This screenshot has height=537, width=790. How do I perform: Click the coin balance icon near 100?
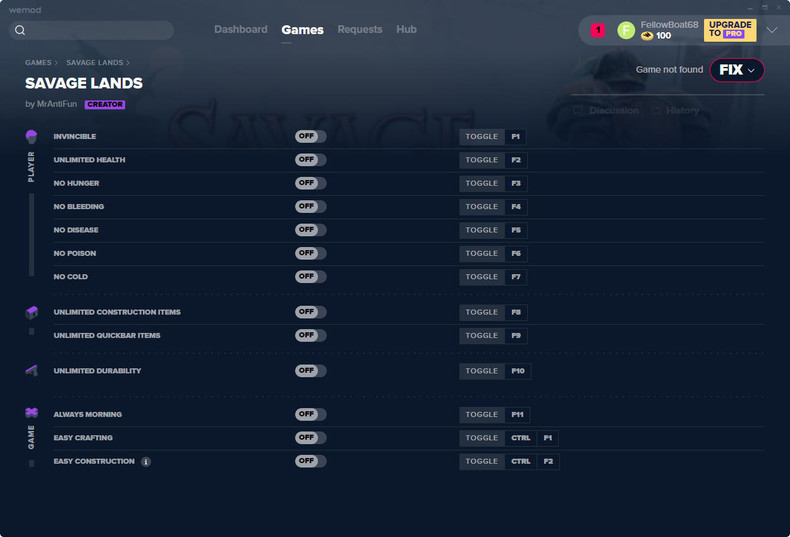pyautogui.click(x=647, y=36)
